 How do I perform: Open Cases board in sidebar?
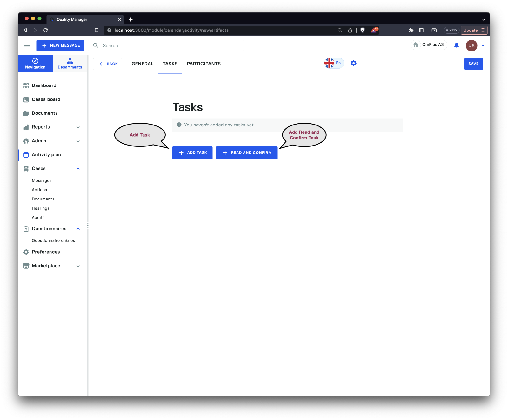[46, 99]
